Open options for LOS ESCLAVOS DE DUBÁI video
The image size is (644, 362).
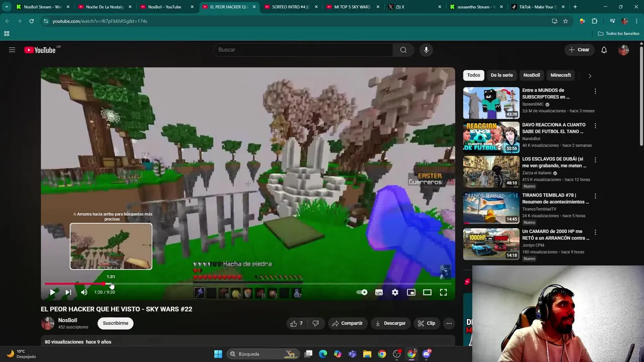tap(595, 160)
